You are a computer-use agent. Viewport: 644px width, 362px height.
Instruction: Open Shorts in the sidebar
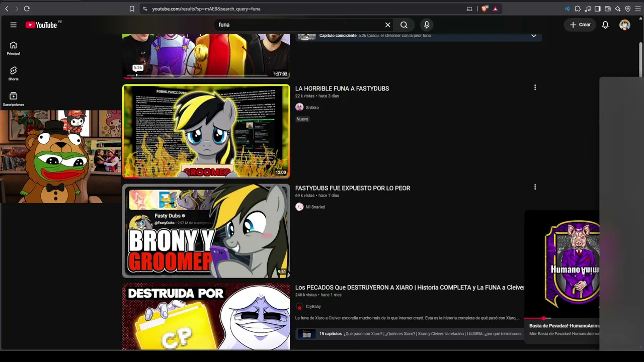pos(14,73)
